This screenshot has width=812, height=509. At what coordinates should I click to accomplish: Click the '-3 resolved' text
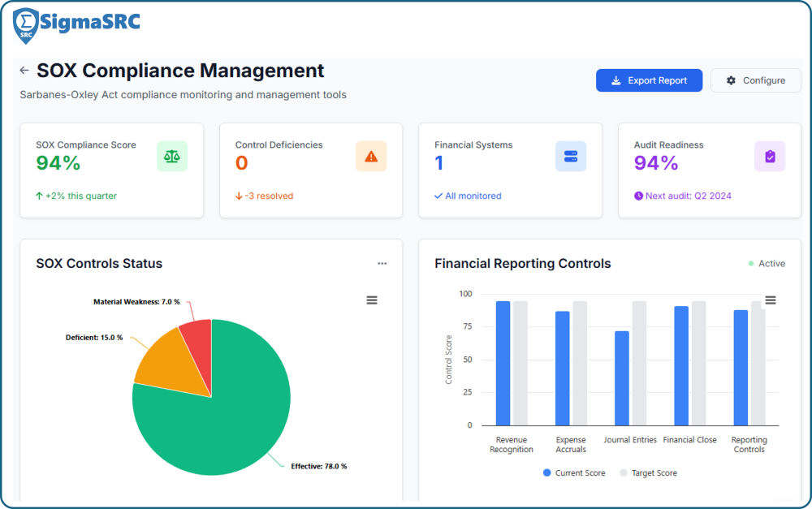coord(269,196)
